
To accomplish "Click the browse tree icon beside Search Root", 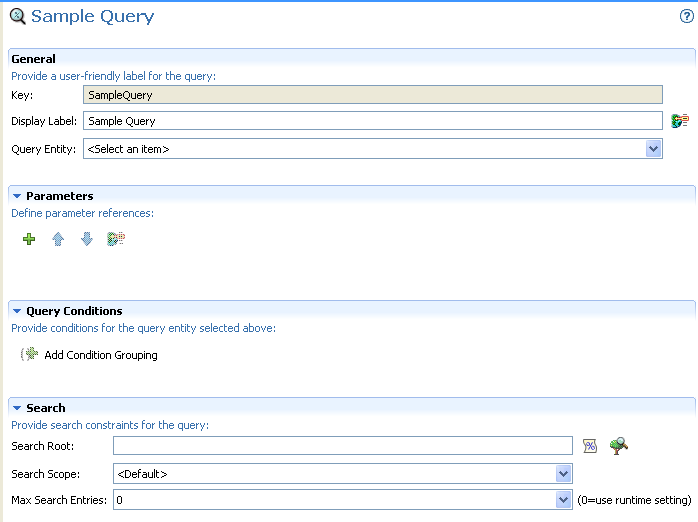I will [x=619, y=446].
